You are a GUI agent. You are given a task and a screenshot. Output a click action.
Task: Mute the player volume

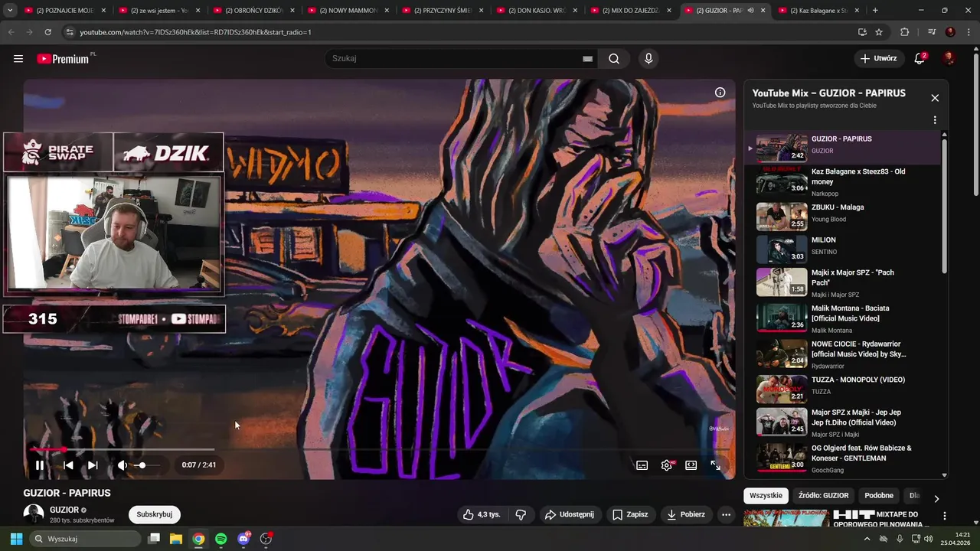122,465
